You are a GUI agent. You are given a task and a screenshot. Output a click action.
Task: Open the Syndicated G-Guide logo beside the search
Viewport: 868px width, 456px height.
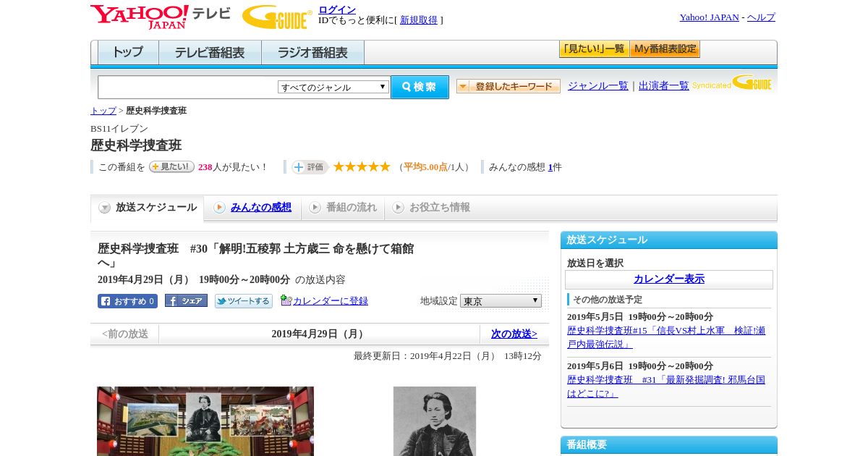coord(732,83)
